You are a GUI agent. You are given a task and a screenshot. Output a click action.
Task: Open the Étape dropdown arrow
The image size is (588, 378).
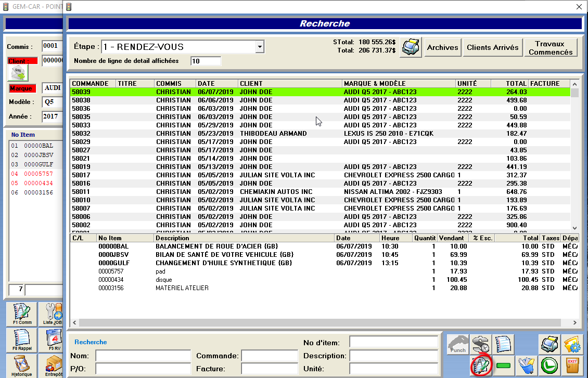[x=260, y=47]
